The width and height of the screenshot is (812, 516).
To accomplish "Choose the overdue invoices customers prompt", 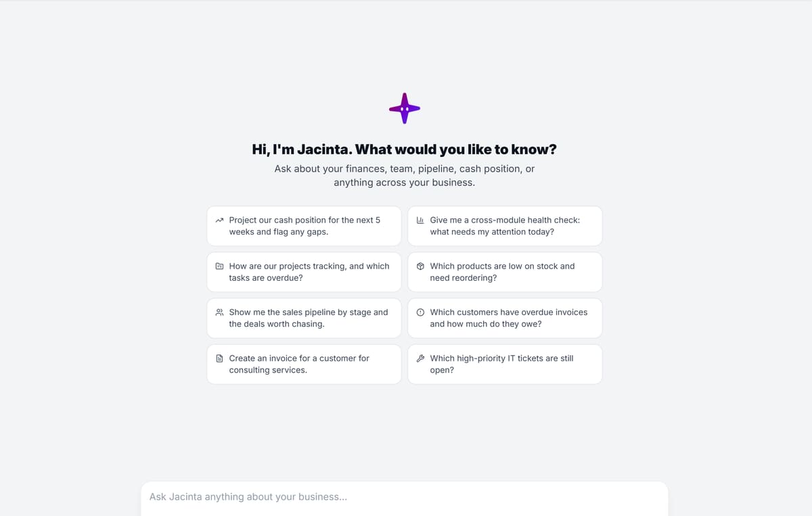I will point(505,318).
